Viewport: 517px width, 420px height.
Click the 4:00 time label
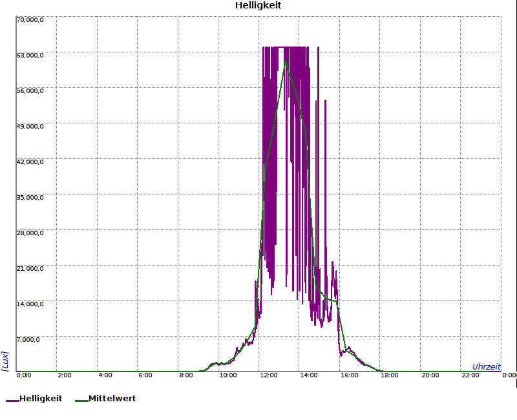tap(105, 375)
